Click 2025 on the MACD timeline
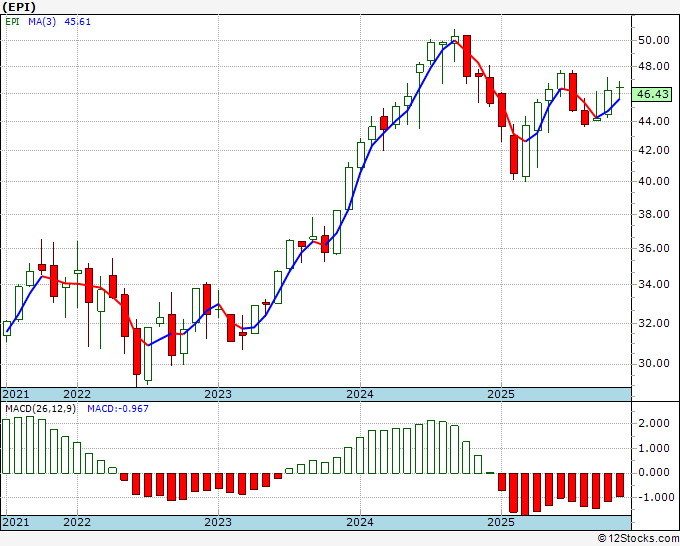 [501, 522]
